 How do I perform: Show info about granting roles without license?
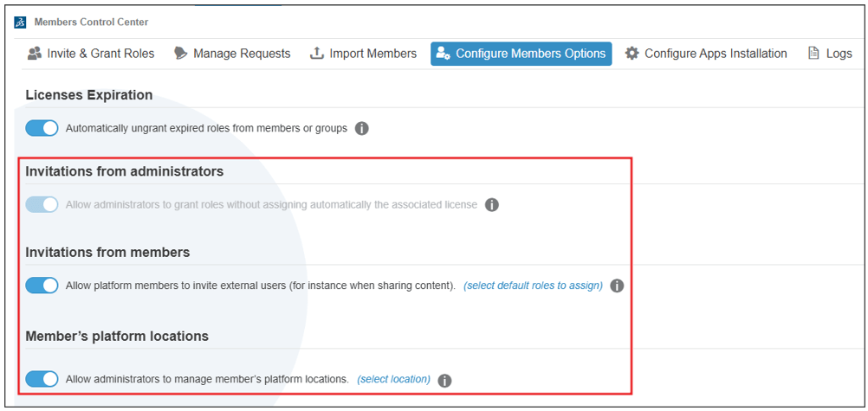pos(491,205)
